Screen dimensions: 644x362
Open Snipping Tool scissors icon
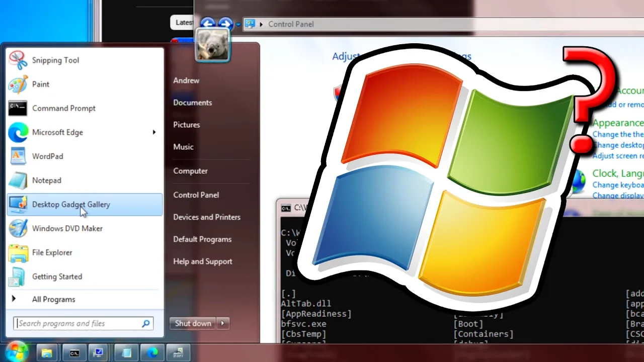(18, 60)
